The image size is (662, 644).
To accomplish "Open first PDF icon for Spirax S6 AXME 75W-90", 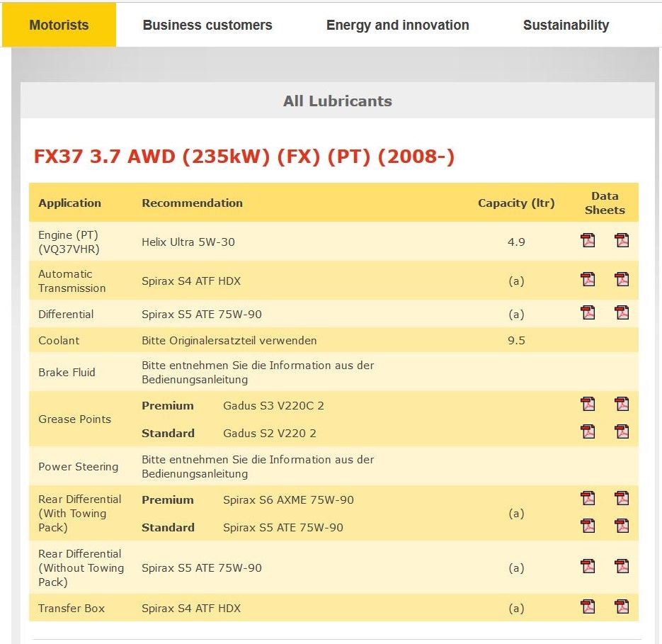I will click(588, 498).
